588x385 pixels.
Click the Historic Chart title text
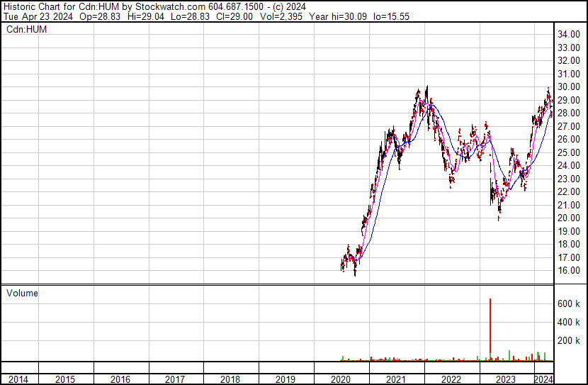pos(35,6)
